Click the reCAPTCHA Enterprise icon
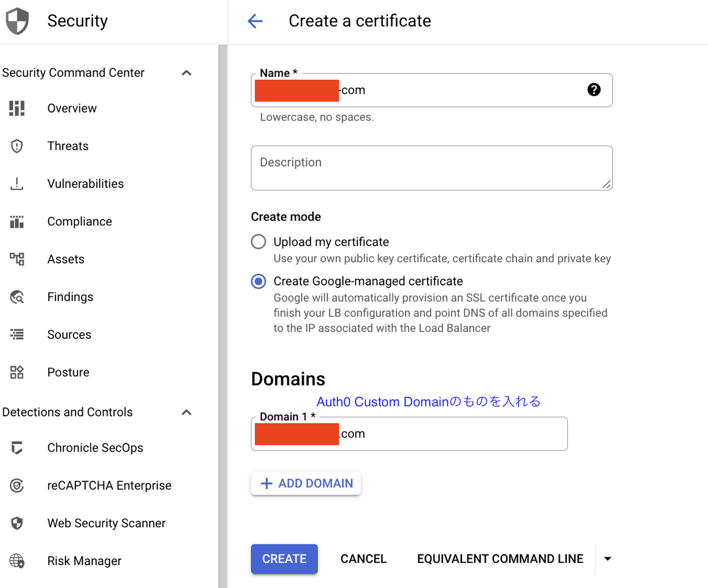The image size is (708, 588). click(x=17, y=486)
